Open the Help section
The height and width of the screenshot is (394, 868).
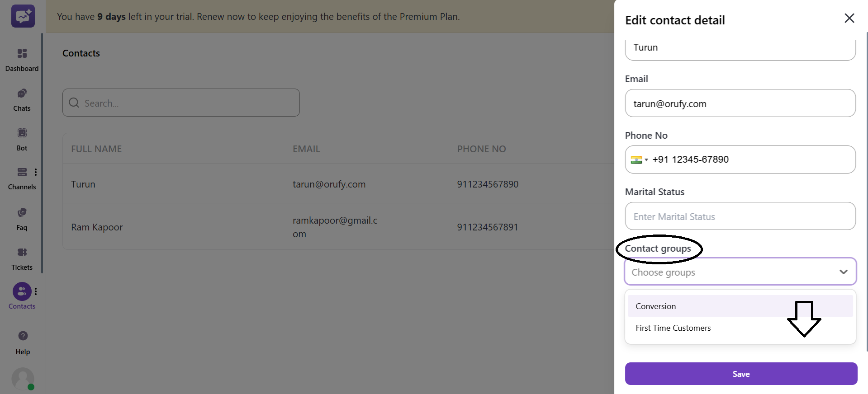(x=22, y=341)
